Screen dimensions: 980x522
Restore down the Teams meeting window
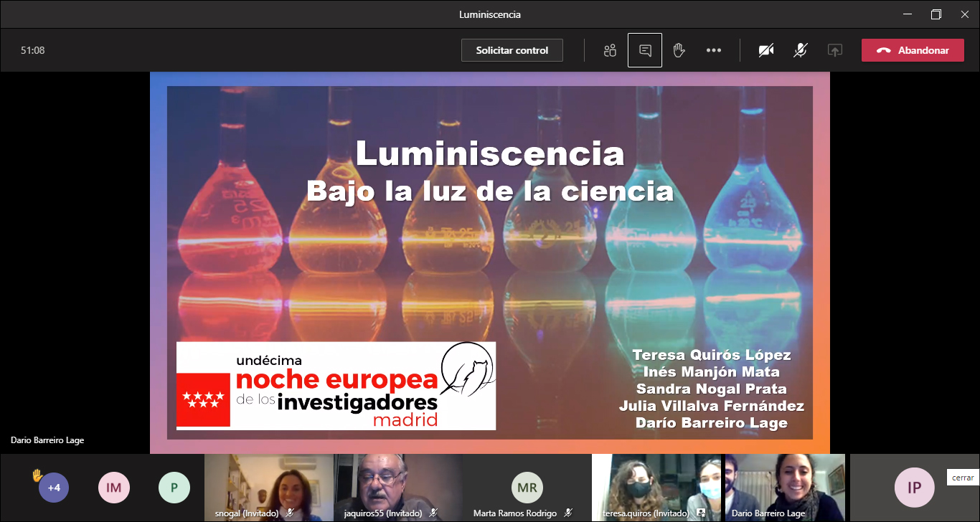[x=936, y=14]
